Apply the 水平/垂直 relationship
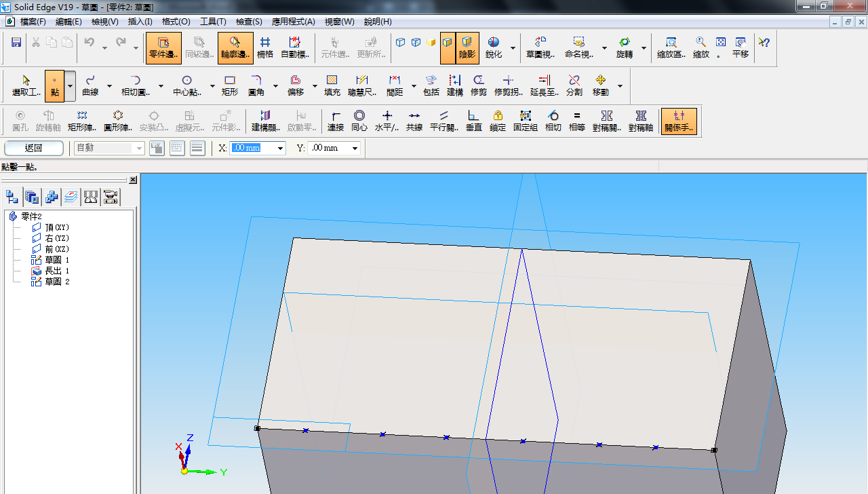Viewport: 868px width, 494px height. (x=387, y=121)
